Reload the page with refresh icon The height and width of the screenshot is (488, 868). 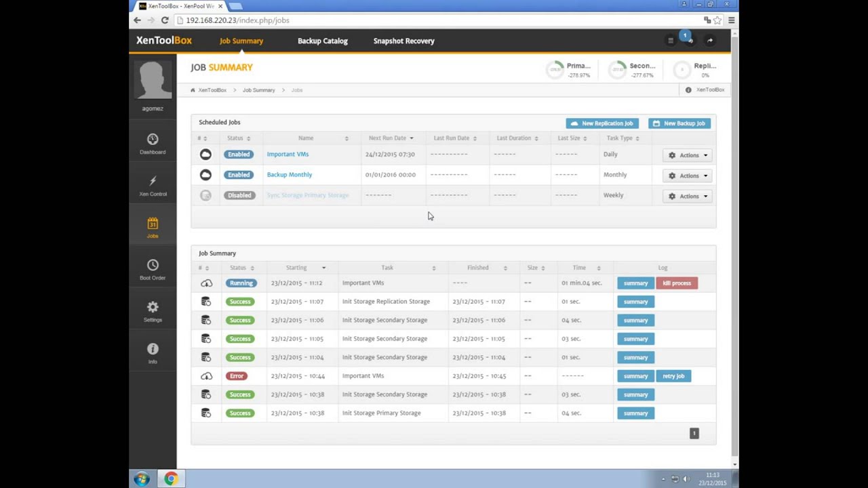coord(165,20)
